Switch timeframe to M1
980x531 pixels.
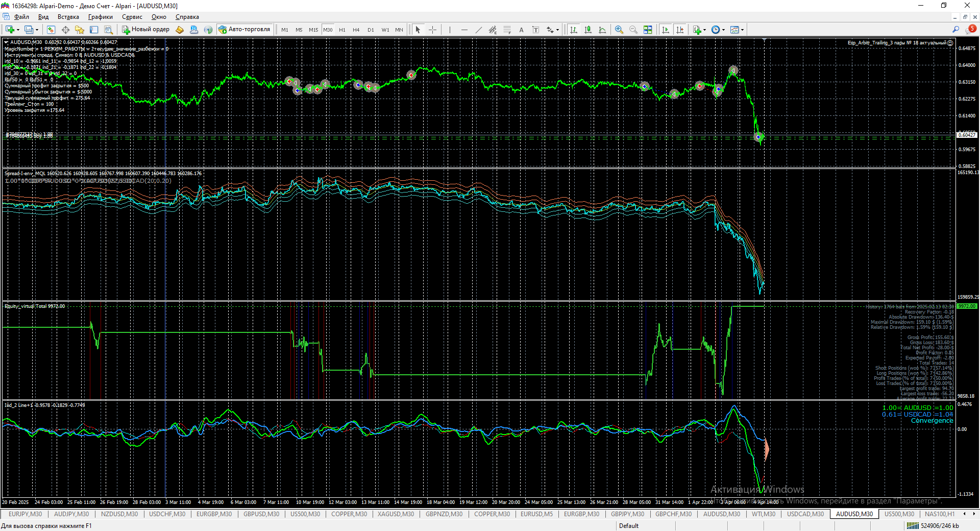click(285, 30)
